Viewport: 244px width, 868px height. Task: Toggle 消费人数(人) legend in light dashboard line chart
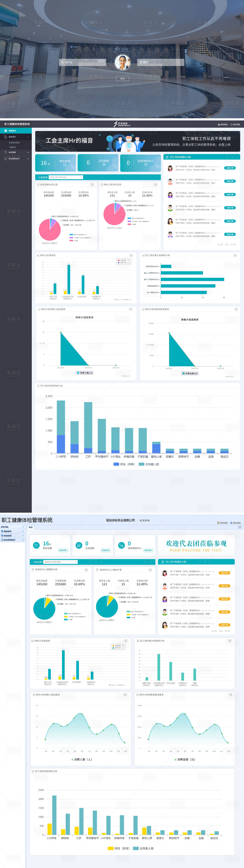82,759
